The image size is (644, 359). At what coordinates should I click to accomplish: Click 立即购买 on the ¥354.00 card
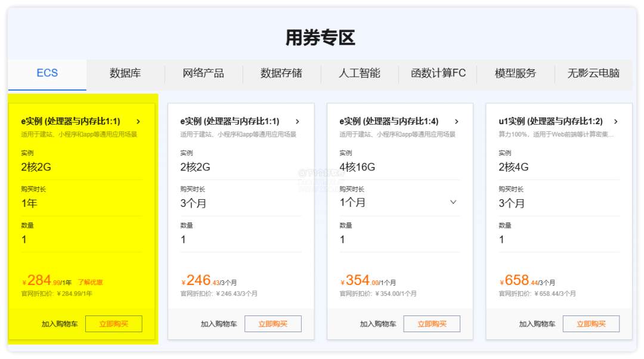[432, 324]
